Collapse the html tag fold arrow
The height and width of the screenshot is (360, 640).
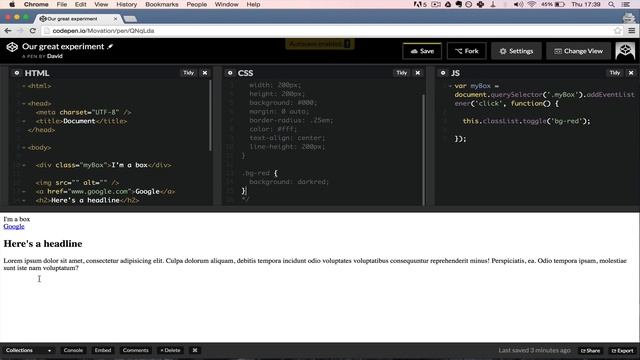[24, 86]
